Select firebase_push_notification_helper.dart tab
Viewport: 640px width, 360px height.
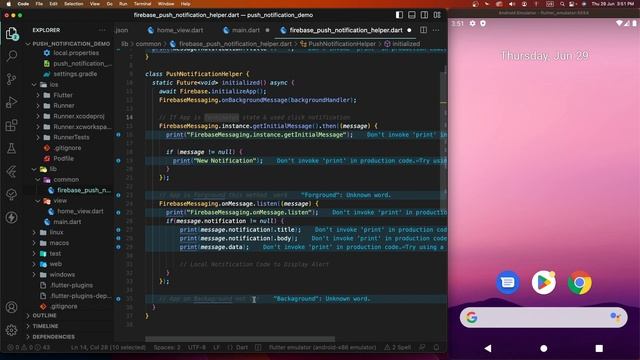pyautogui.click(x=346, y=30)
